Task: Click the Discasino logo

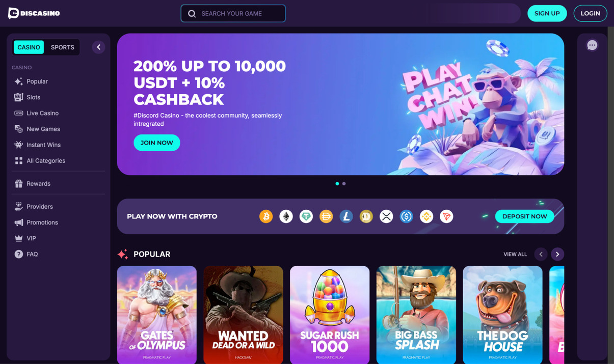Action: 34,13
